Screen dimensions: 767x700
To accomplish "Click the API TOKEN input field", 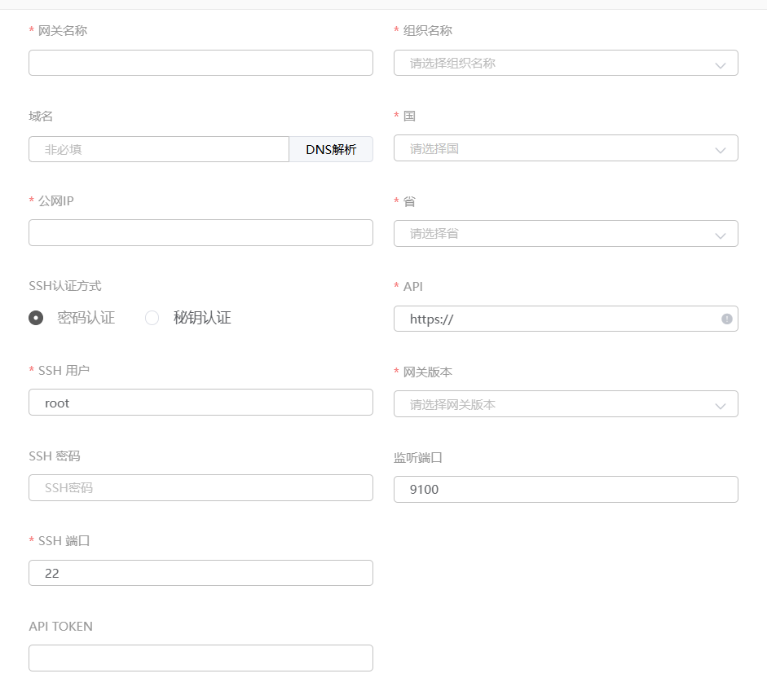I will [201, 658].
